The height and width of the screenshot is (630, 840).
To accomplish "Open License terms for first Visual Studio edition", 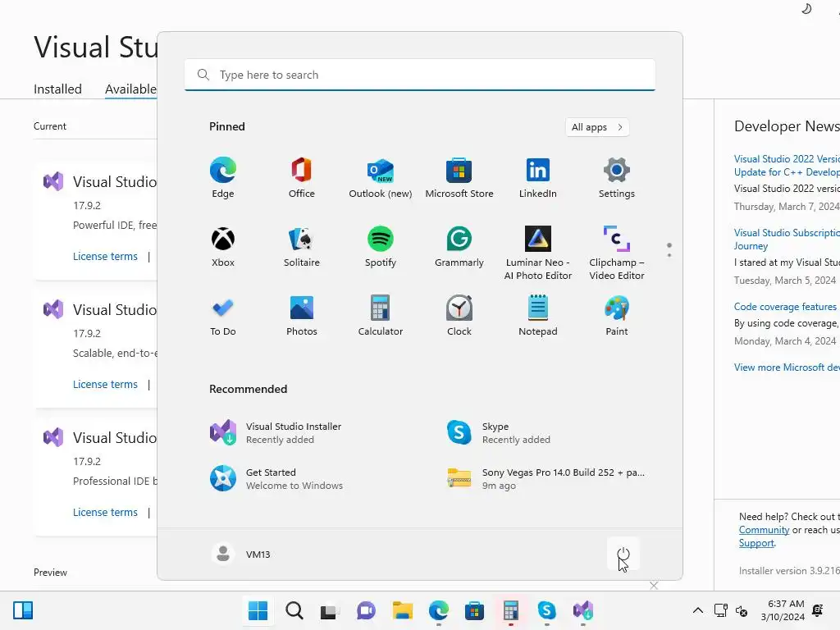I will 105,256.
